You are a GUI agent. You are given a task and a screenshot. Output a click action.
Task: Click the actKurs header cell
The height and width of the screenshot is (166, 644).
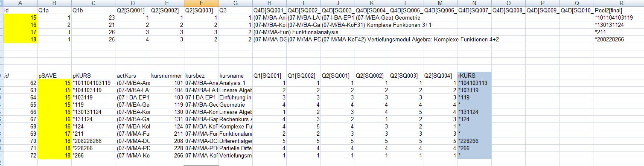click(133, 76)
